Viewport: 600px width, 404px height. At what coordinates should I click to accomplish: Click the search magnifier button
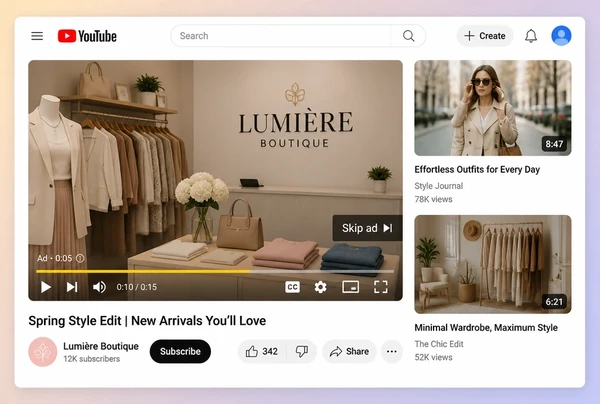(408, 36)
